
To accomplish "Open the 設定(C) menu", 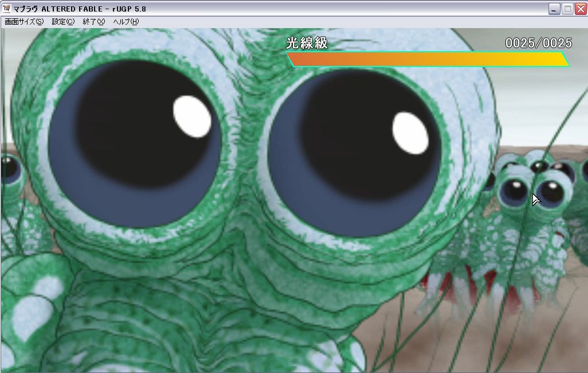I will (63, 22).
